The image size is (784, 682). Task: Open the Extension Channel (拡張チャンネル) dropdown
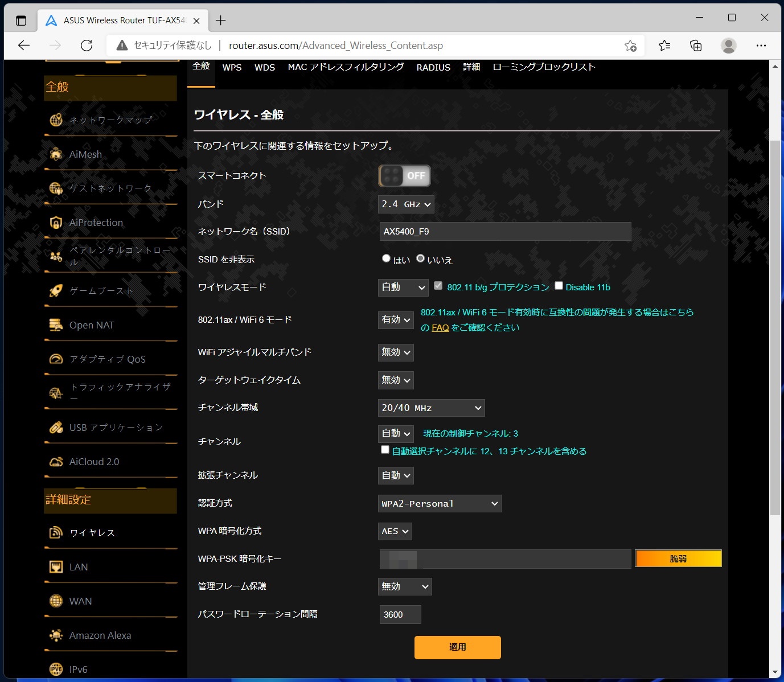(x=396, y=475)
